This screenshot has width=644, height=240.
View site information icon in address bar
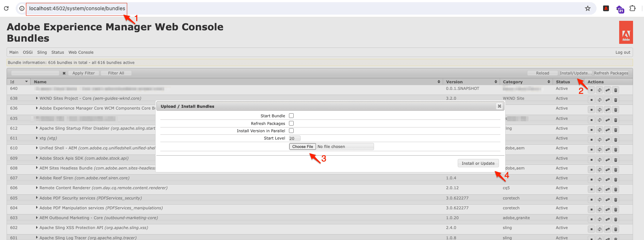(x=22, y=8)
